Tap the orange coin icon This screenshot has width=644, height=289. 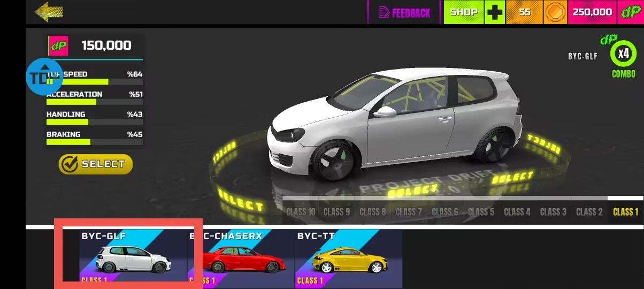pos(555,12)
